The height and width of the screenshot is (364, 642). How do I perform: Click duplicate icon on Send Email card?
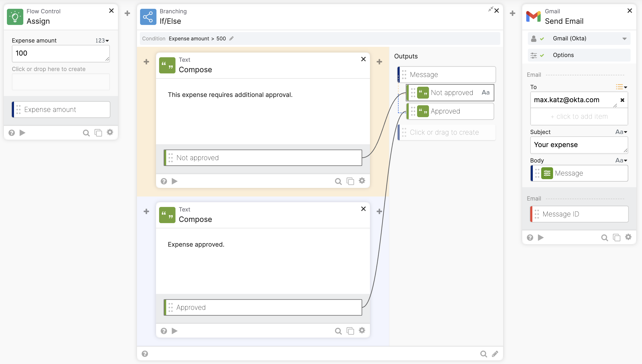(x=616, y=238)
